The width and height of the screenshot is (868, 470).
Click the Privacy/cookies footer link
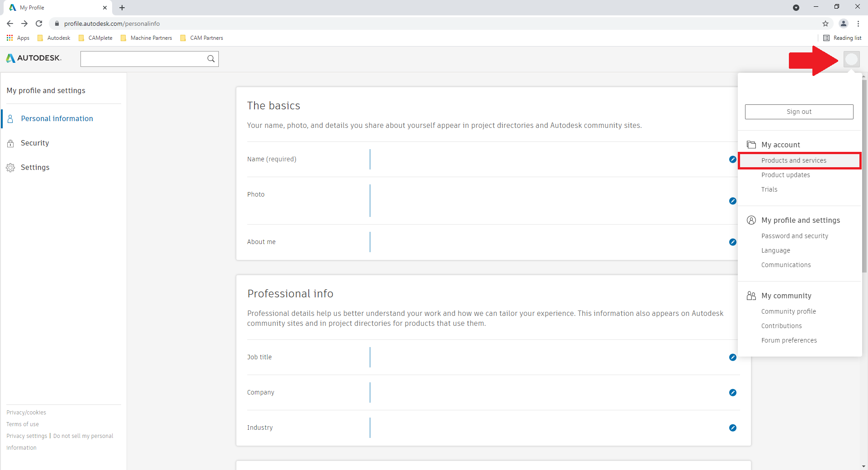[26, 413]
